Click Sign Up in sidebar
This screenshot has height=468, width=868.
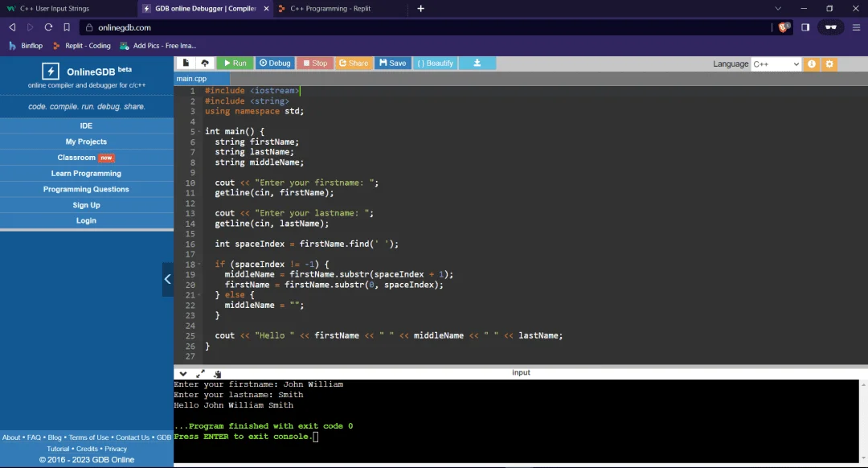click(x=86, y=205)
